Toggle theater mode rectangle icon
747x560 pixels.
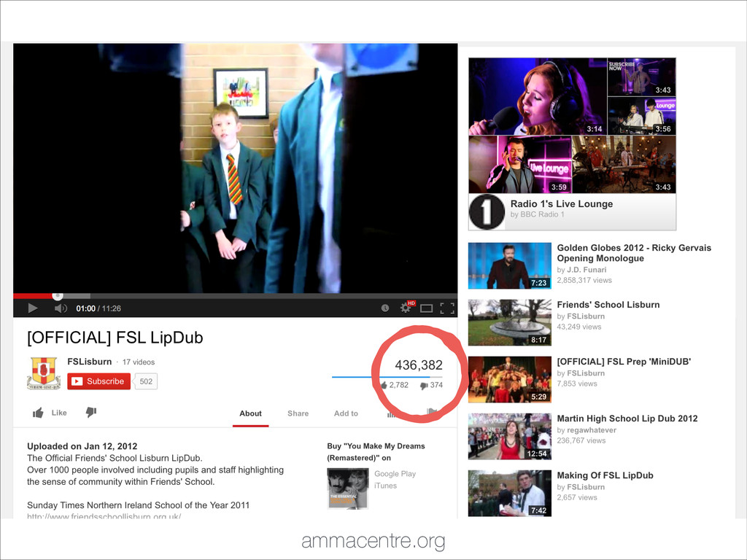click(x=426, y=308)
